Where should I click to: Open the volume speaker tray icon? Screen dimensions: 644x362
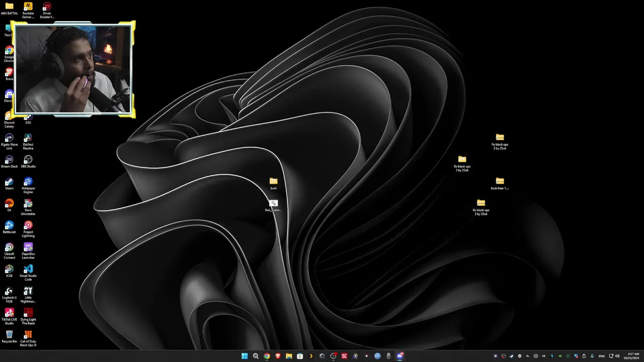(x=617, y=356)
